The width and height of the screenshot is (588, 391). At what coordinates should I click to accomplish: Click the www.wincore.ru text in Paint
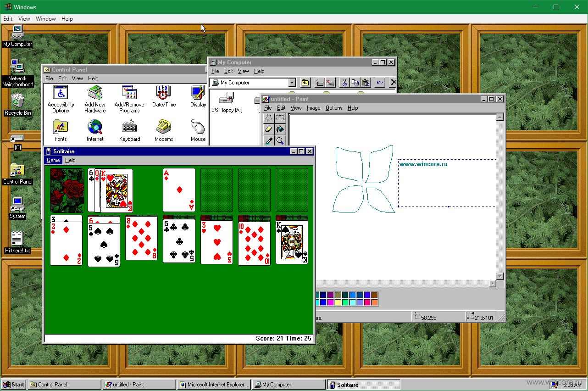point(423,164)
